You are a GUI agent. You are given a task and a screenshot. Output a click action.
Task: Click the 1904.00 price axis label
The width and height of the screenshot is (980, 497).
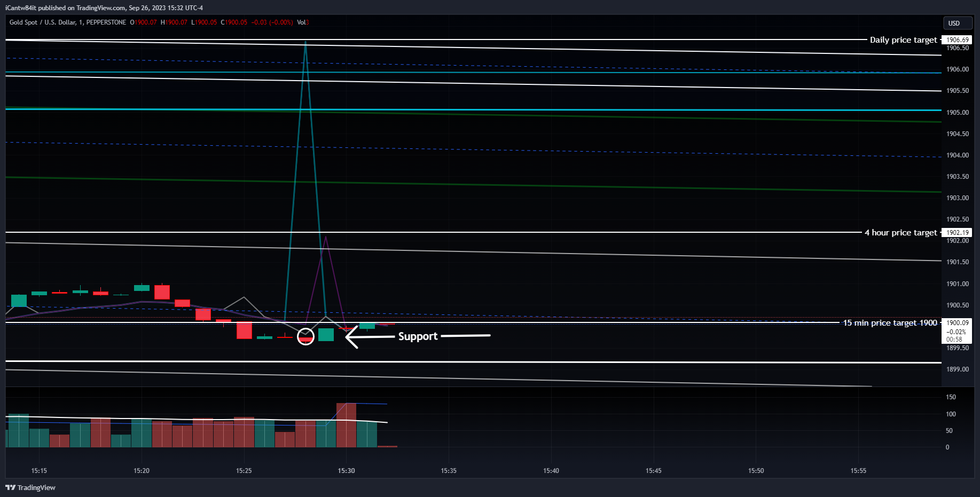957,155
